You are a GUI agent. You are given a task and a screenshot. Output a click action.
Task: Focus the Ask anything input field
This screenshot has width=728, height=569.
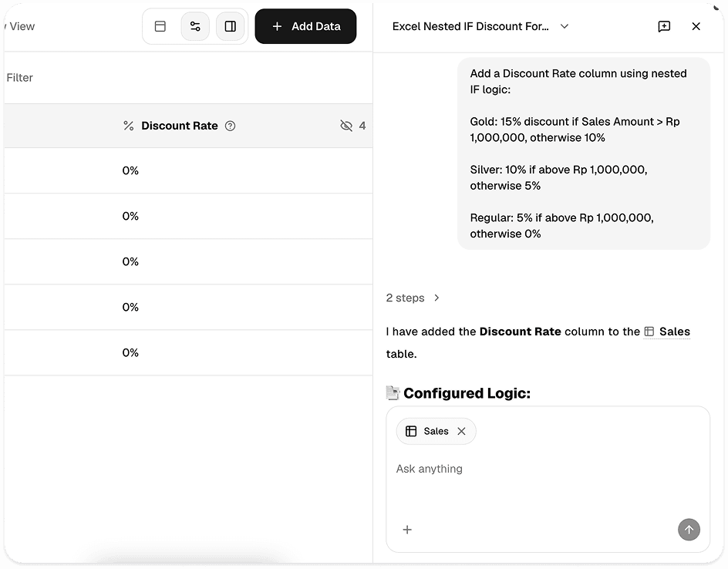coord(548,469)
